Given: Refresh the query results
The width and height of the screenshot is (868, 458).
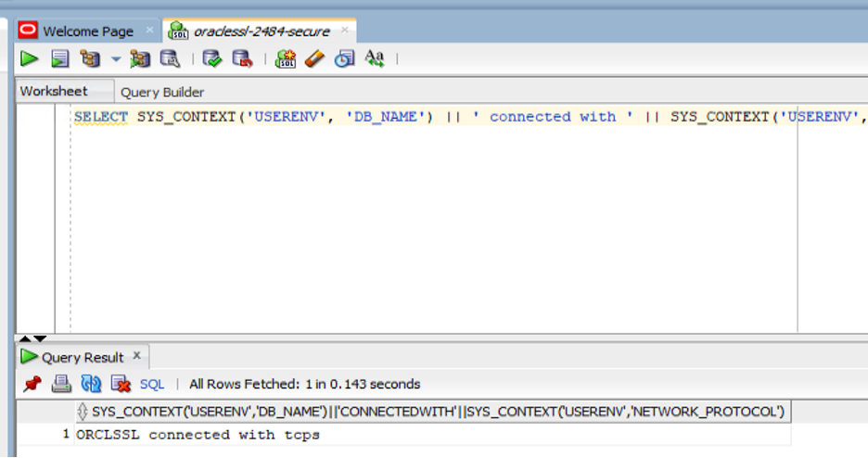Looking at the screenshot, I should pyautogui.click(x=91, y=384).
